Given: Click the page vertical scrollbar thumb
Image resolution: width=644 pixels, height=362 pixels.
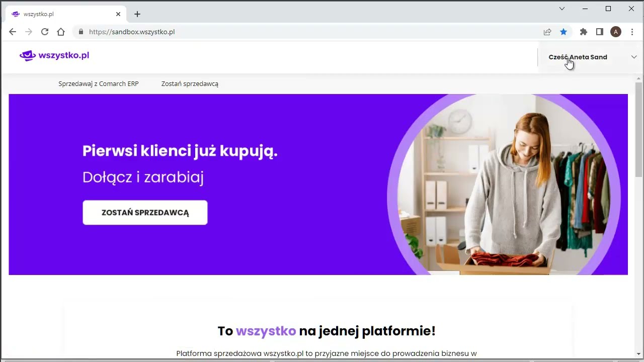Looking at the screenshot, I should (639, 130).
